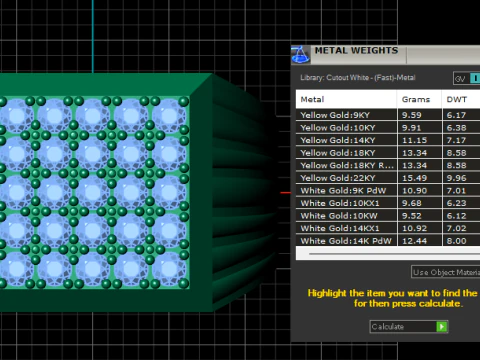480x360 pixels.
Task: Click DWT value 9.96
Action: click(x=456, y=178)
